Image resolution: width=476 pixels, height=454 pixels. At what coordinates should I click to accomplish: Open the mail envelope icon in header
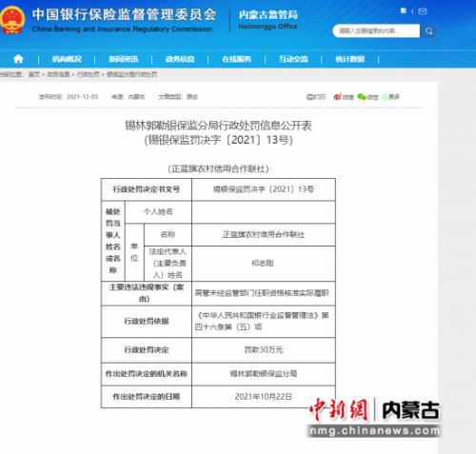pyautogui.click(x=423, y=11)
